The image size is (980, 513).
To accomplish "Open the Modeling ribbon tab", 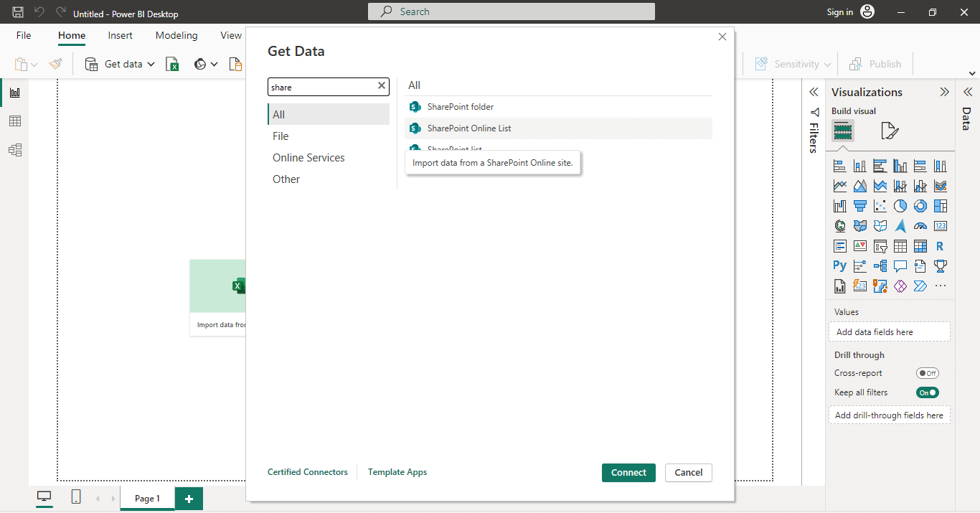I will 176,35.
